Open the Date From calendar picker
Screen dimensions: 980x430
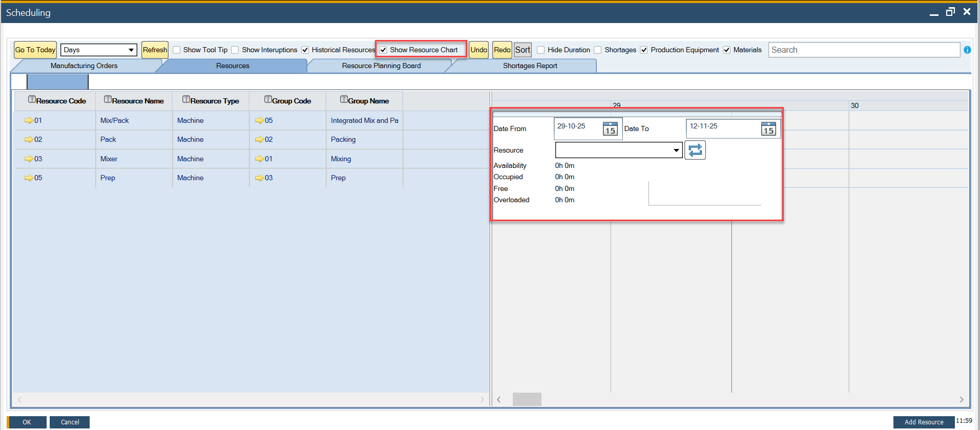point(610,129)
